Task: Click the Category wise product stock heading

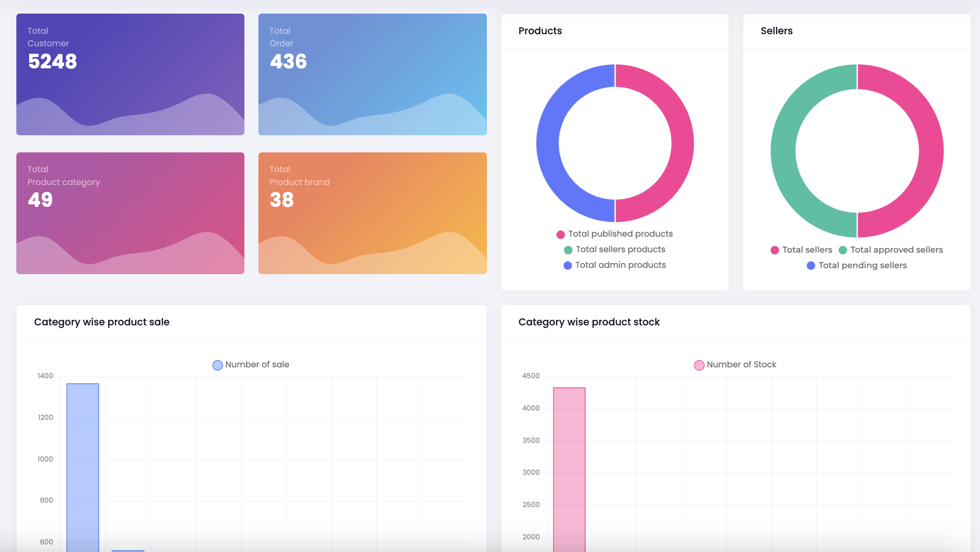Action: 589,322
